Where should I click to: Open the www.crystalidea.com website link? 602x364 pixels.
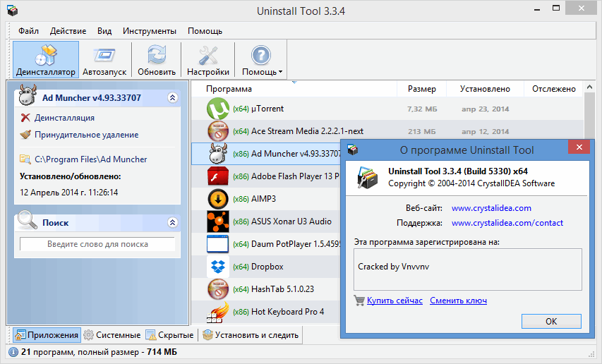click(x=491, y=208)
